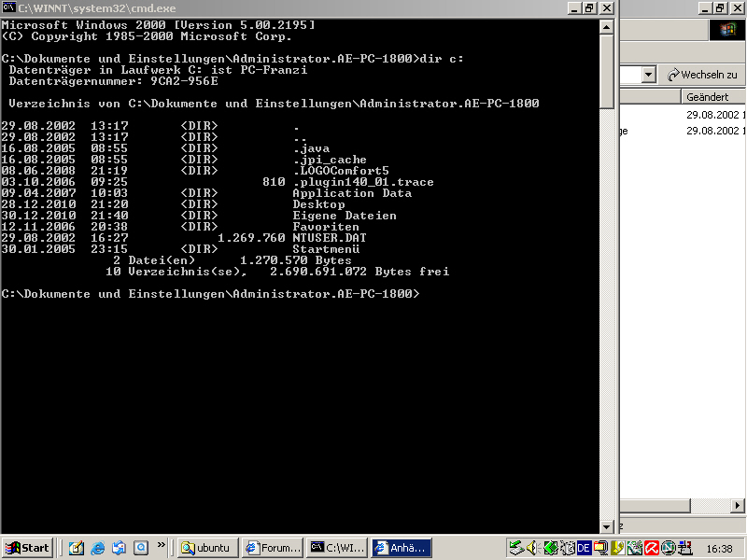Open Outlook Express from Quick Launch
Screen dimensions: 747x560
[120, 548]
